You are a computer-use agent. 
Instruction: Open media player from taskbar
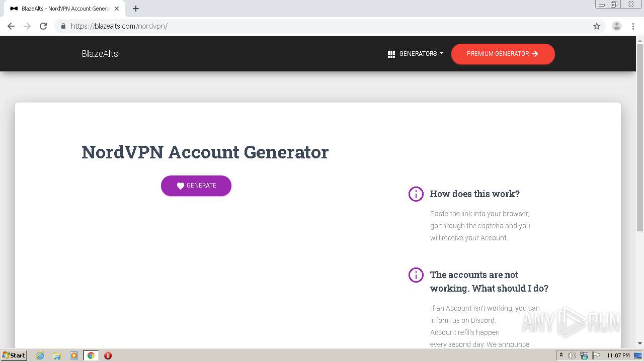tap(74, 355)
